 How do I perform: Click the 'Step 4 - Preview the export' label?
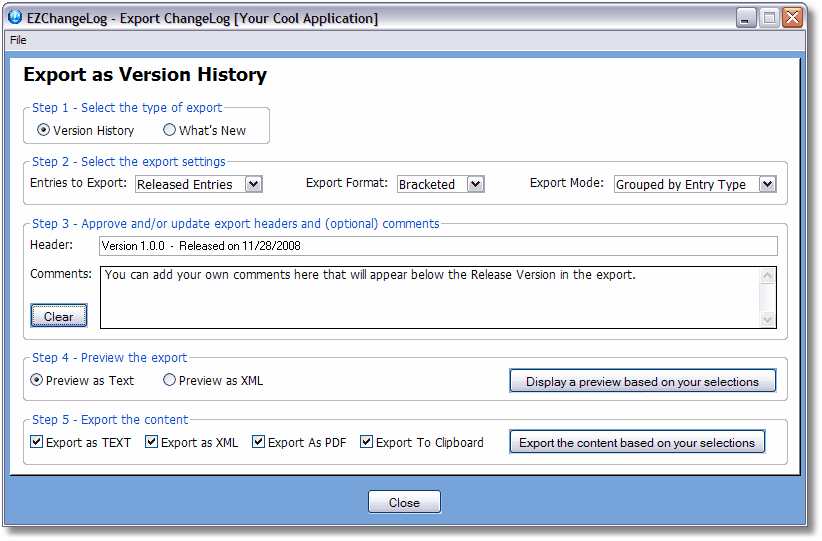tap(109, 358)
